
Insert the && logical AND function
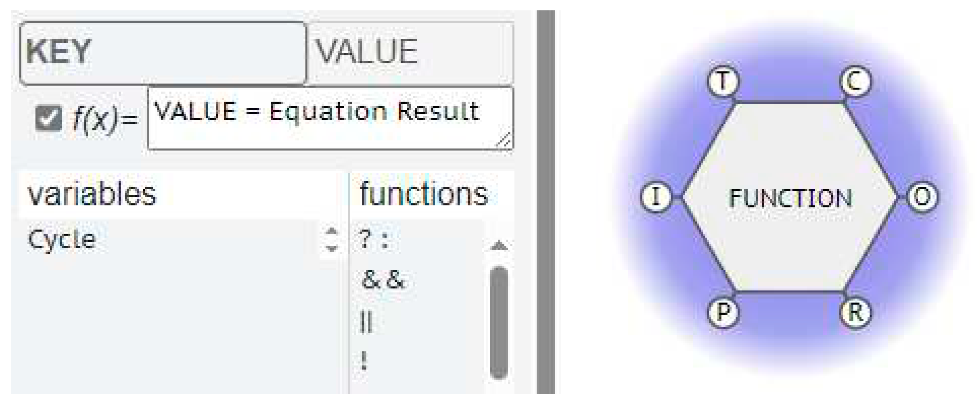pyautogui.click(x=383, y=281)
